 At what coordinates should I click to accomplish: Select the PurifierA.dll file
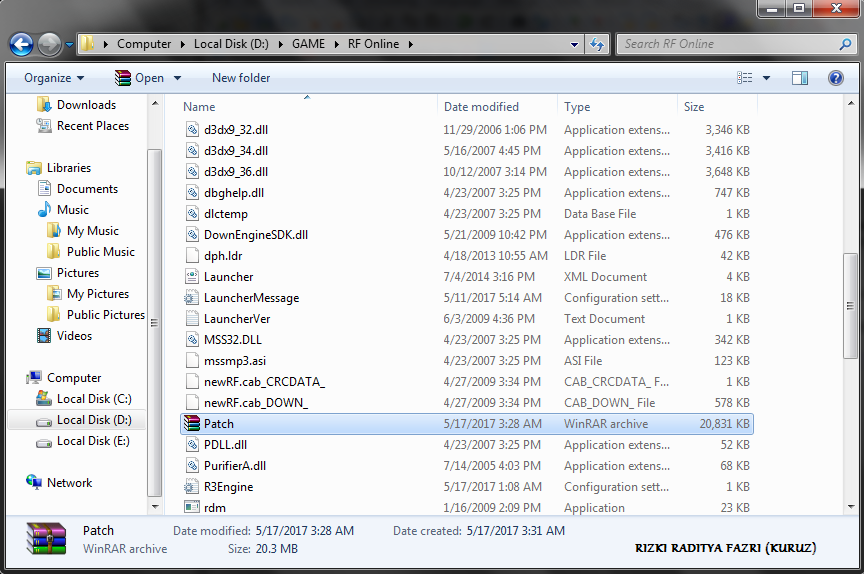(x=234, y=466)
